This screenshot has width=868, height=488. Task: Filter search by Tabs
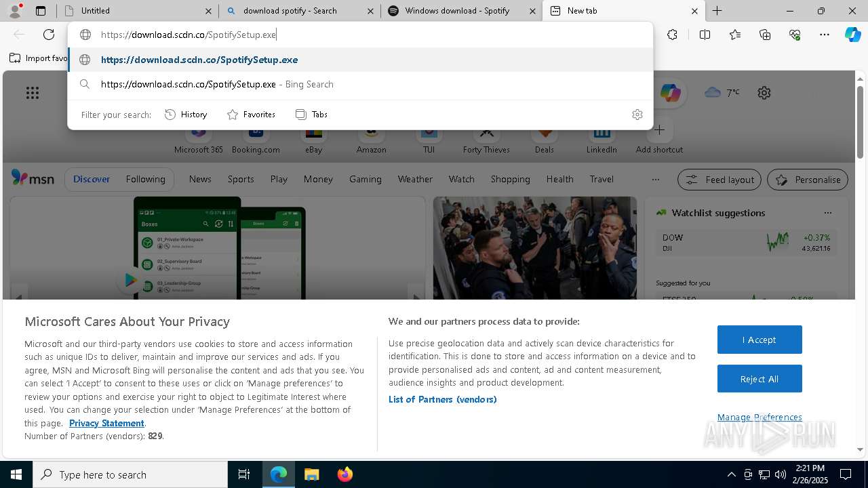point(312,115)
